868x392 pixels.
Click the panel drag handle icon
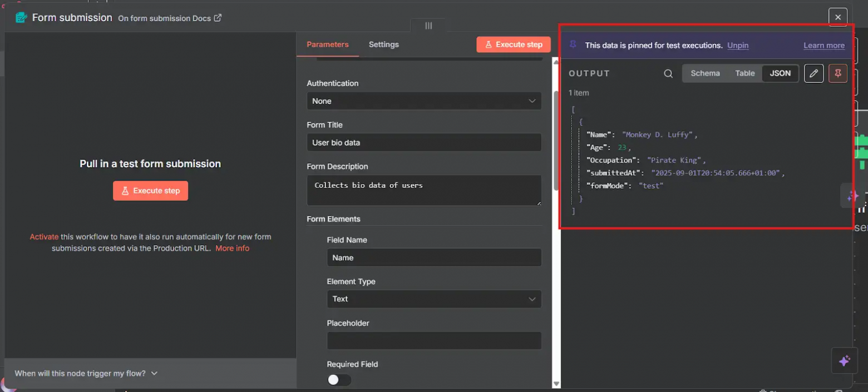(428, 26)
